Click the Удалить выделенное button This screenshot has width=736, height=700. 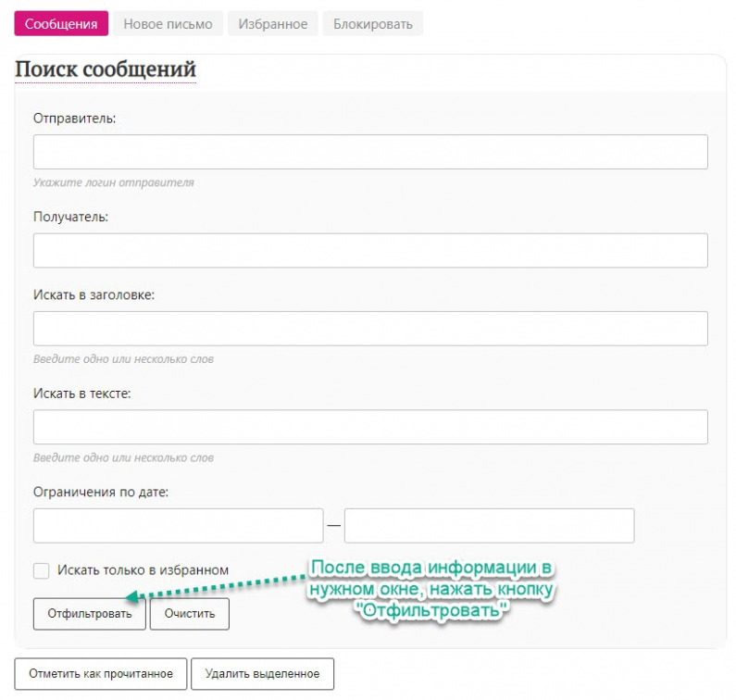click(x=262, y=674)
